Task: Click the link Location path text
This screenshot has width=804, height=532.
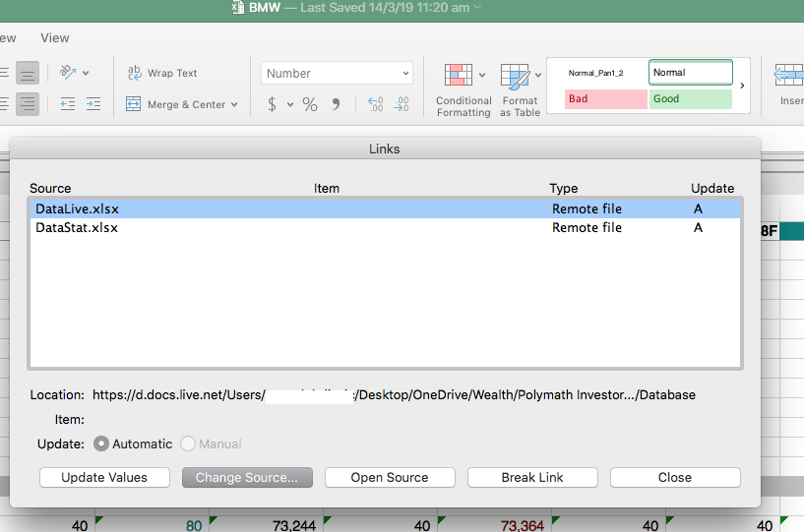Action: [x=394, y=394]
